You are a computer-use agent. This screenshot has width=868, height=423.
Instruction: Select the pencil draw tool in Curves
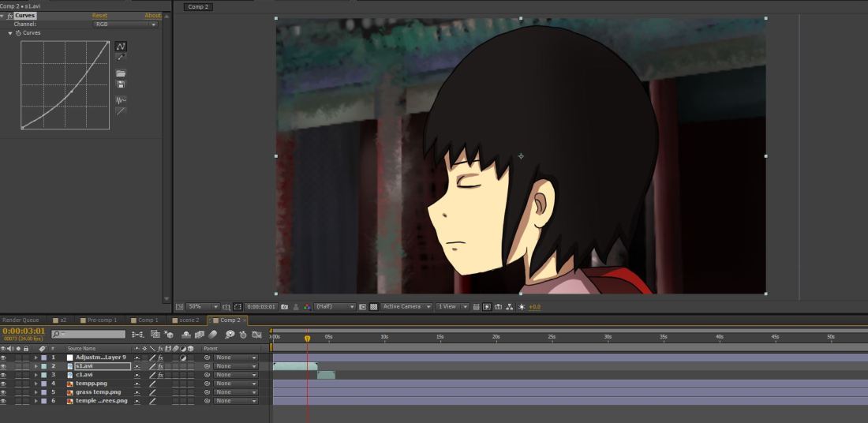(121, 57)
